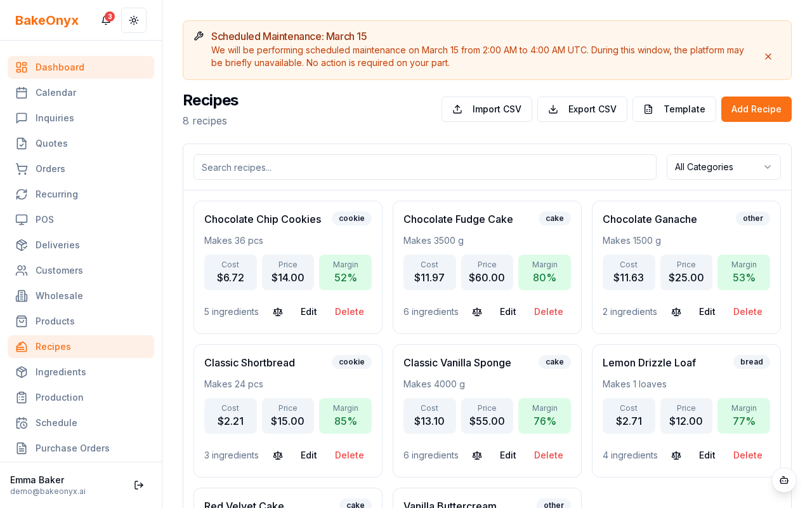Click the Search recipes field

(424, 167)
